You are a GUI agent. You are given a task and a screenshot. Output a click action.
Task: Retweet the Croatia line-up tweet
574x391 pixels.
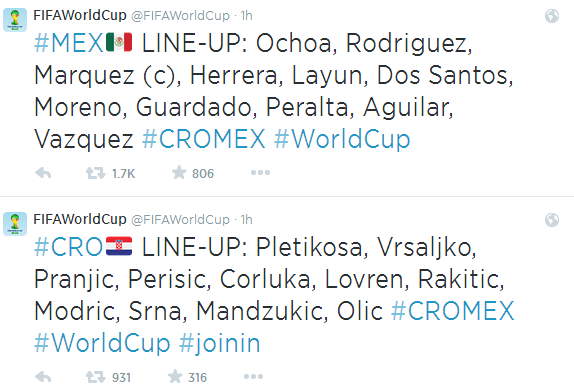[96, 377]
